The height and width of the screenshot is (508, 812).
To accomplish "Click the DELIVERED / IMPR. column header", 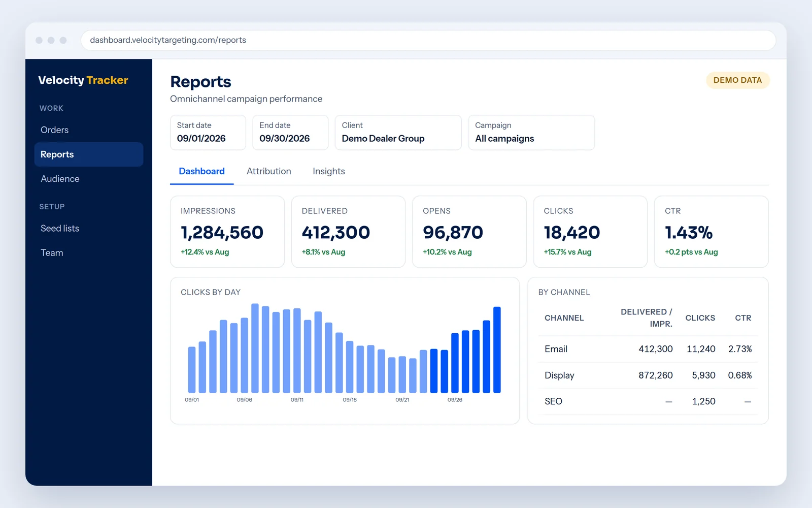I will 646,318.
